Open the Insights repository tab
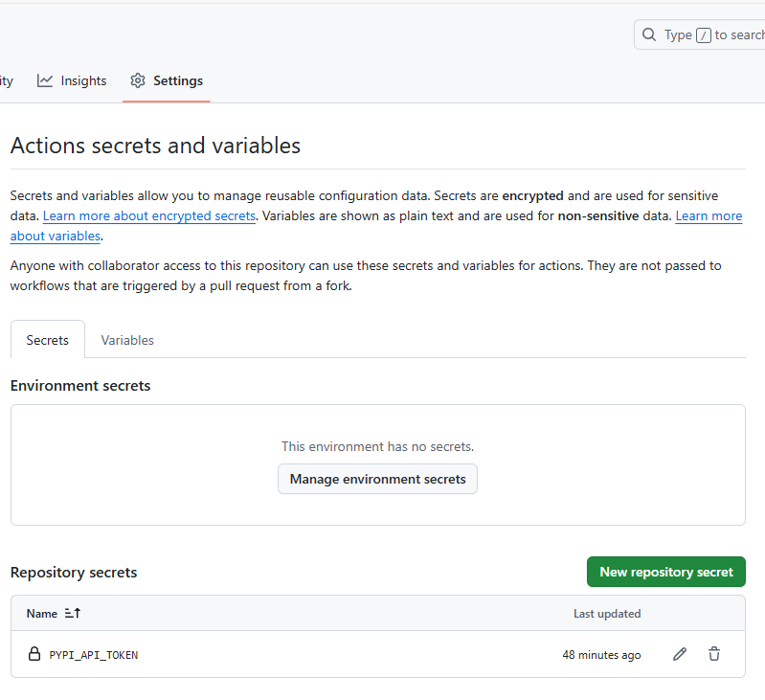 pos(82,80)
